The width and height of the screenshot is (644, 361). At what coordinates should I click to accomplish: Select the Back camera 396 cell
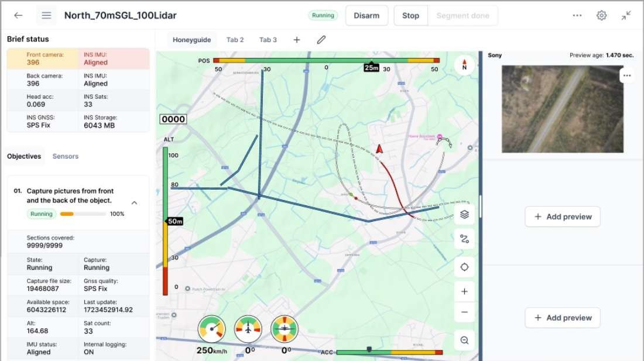[43, 80]
